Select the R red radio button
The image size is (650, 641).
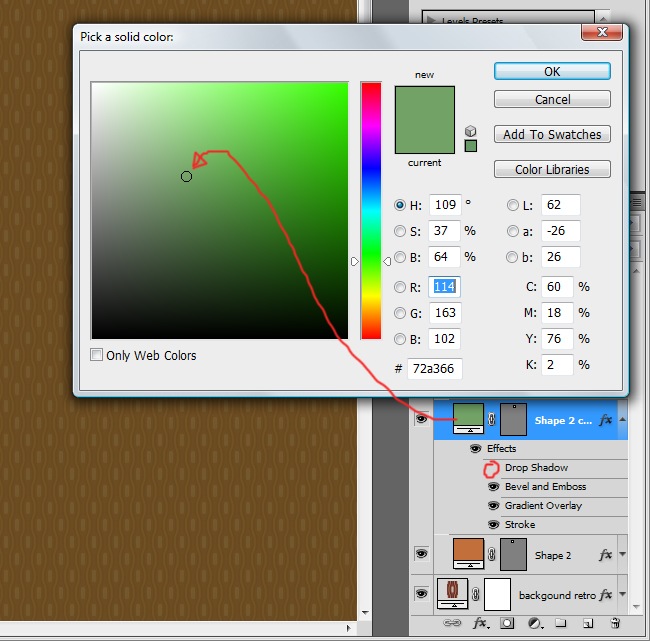(400, 287)
